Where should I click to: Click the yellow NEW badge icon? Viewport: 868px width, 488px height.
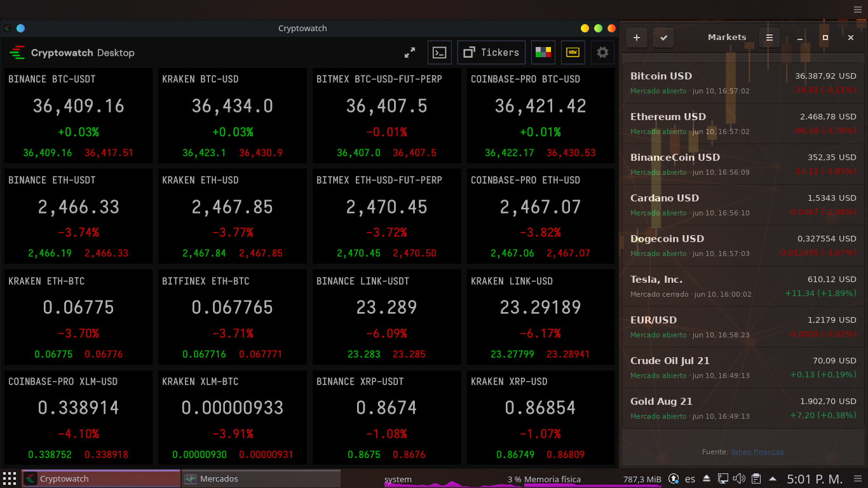573,53
